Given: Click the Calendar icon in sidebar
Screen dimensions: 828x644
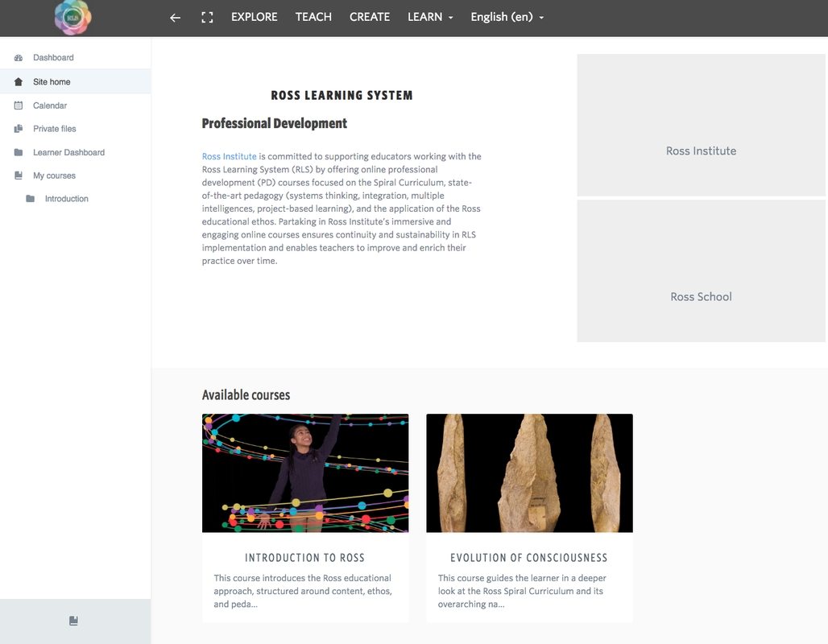Looking at the screenshot, I should (19, 105).
